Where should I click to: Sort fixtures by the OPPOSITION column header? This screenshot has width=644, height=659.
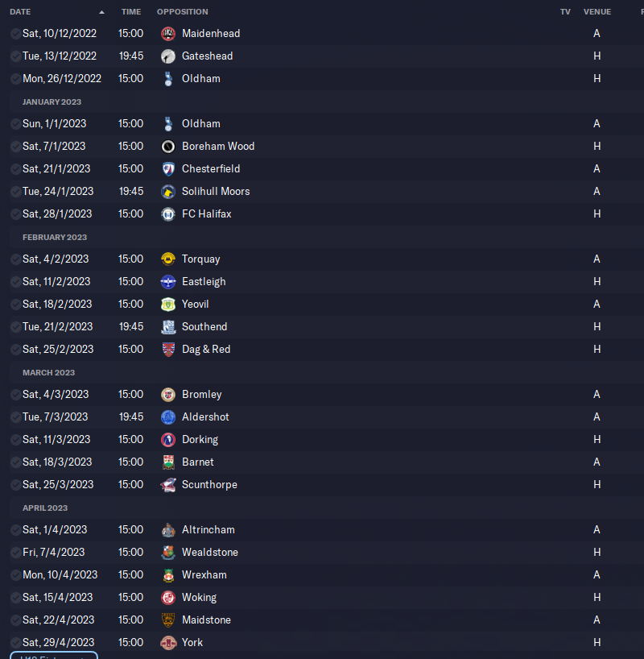coord(182,12)
